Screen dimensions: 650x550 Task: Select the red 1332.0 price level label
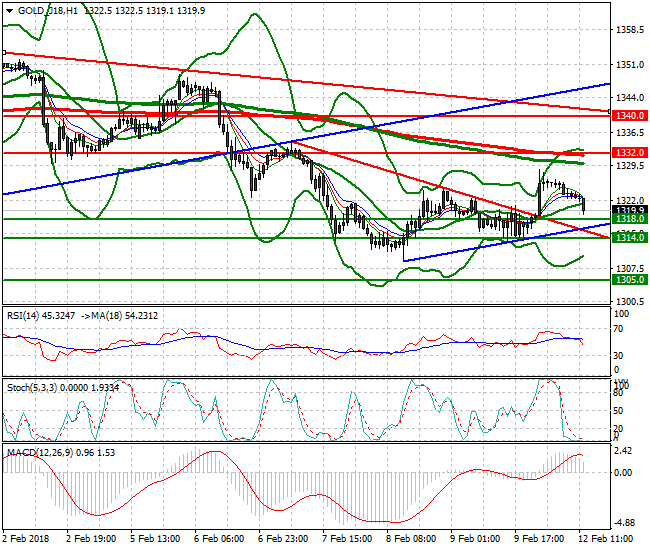coord(630,153)
